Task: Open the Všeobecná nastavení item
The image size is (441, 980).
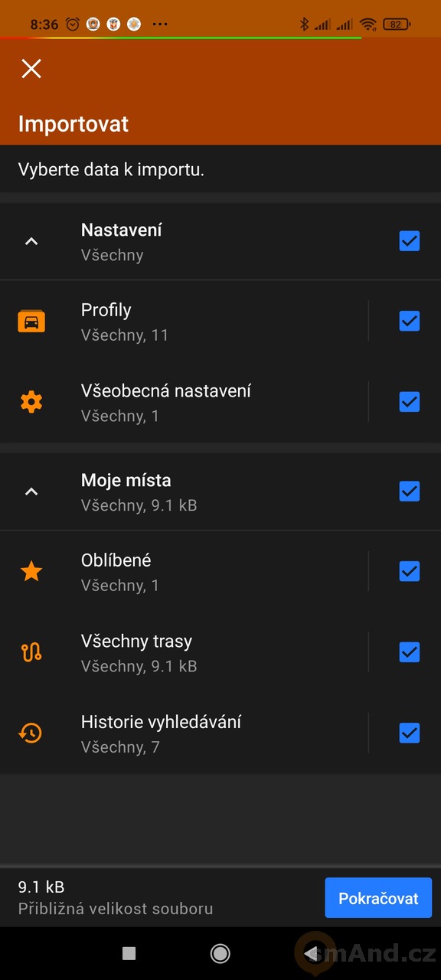Action: (x=184, y=402)
